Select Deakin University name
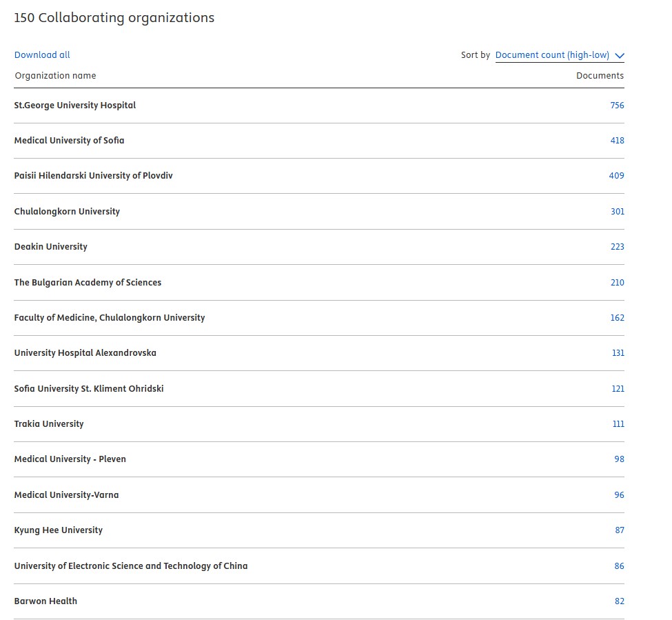Screen dimensions: 672x620 coord(50,247)
